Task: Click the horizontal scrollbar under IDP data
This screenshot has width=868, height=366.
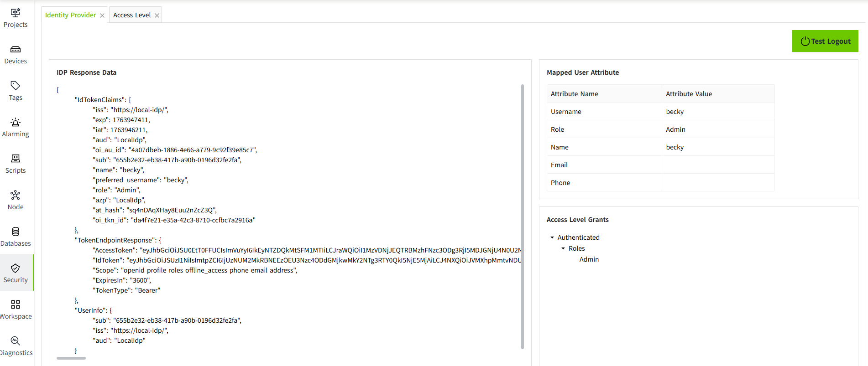Action: tap(71, 358)
